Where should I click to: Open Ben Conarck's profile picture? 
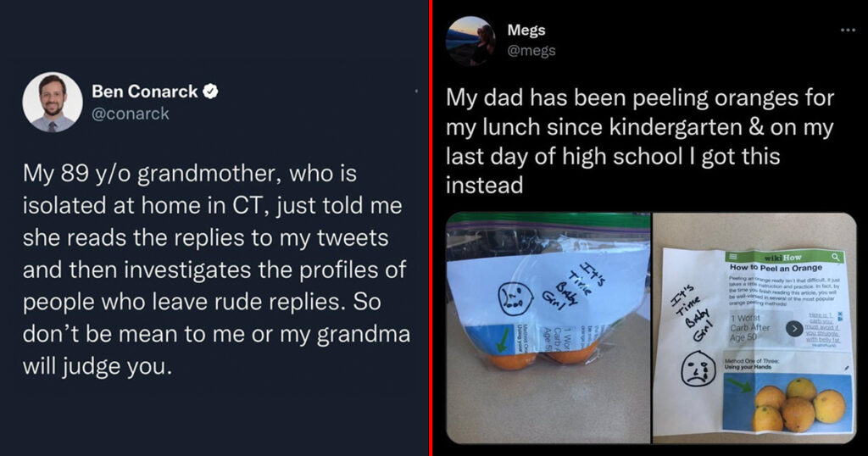[x=53, y=102]
